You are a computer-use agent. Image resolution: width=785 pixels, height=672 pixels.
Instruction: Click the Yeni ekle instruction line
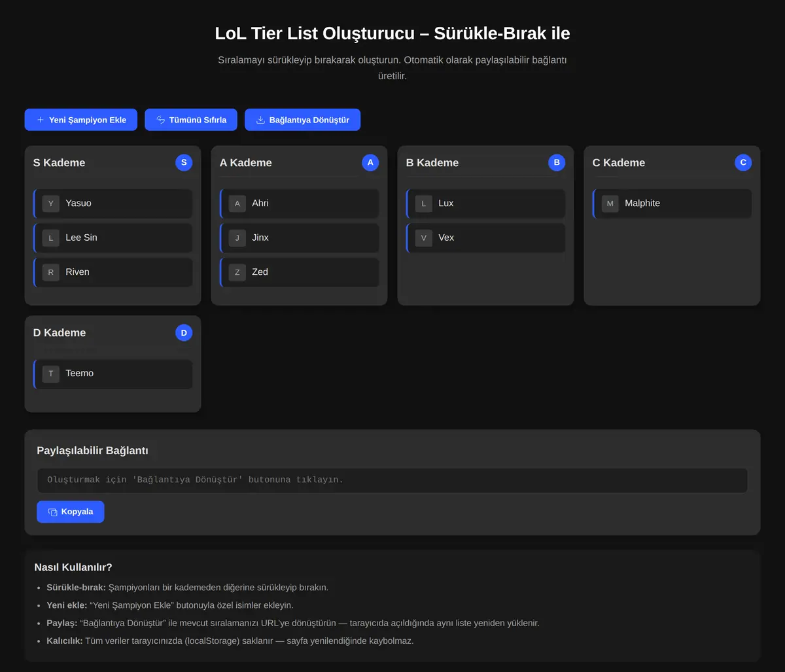(170, 605)
